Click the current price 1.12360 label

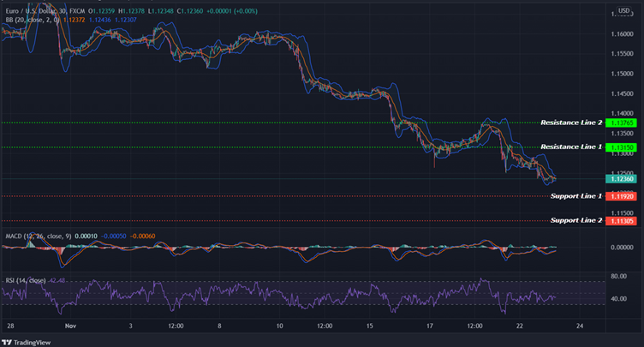coord(620,178)
